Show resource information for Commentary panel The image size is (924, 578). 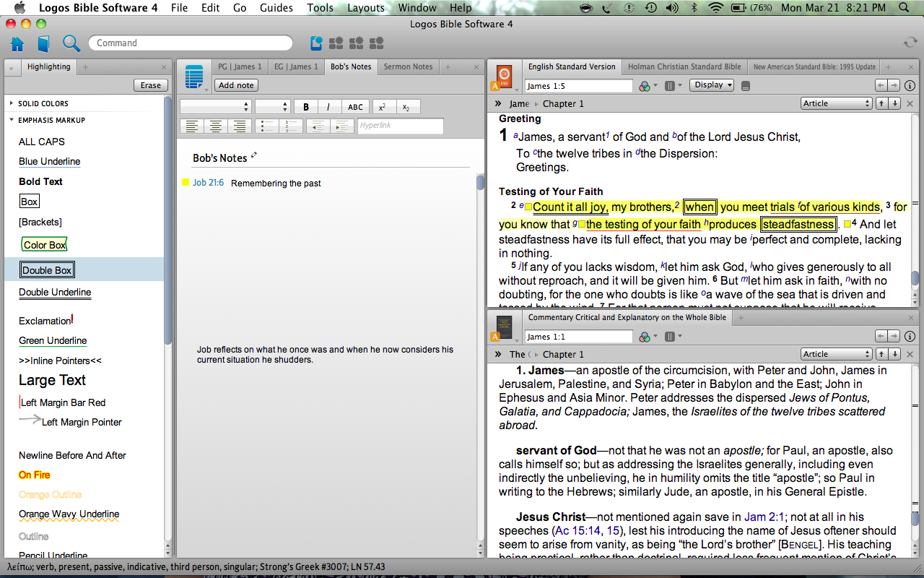coord(910,336)
